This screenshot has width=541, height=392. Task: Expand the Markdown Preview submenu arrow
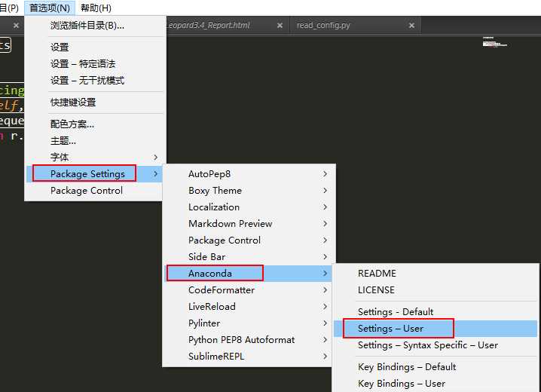click(325, 224)
